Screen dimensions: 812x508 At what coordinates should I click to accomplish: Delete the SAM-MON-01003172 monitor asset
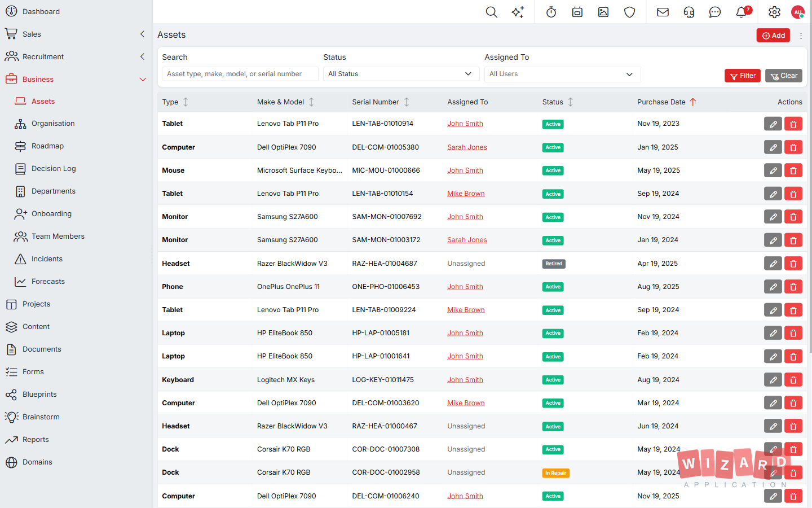click(793, 240)
